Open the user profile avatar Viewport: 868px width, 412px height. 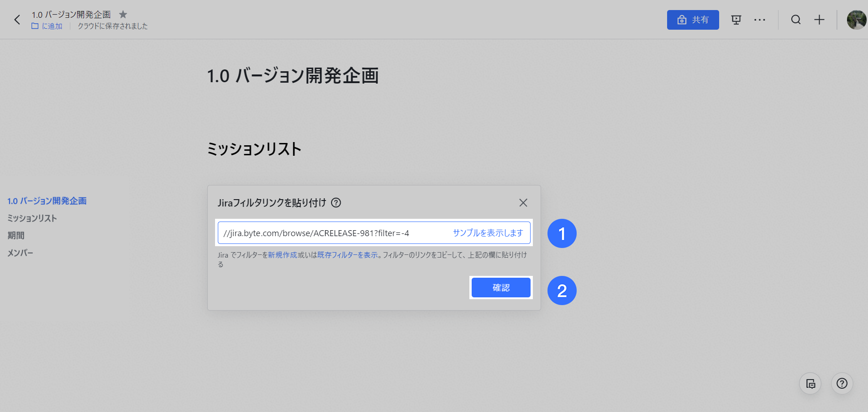click(856, 20)
